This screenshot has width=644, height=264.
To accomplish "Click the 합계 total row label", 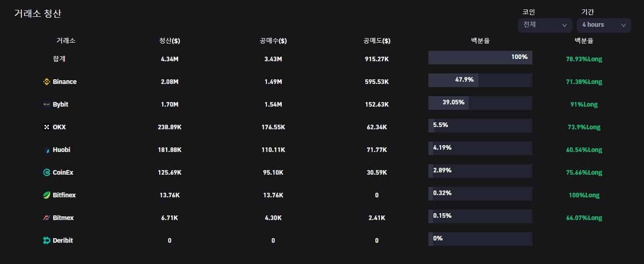I will coord(59,59).
